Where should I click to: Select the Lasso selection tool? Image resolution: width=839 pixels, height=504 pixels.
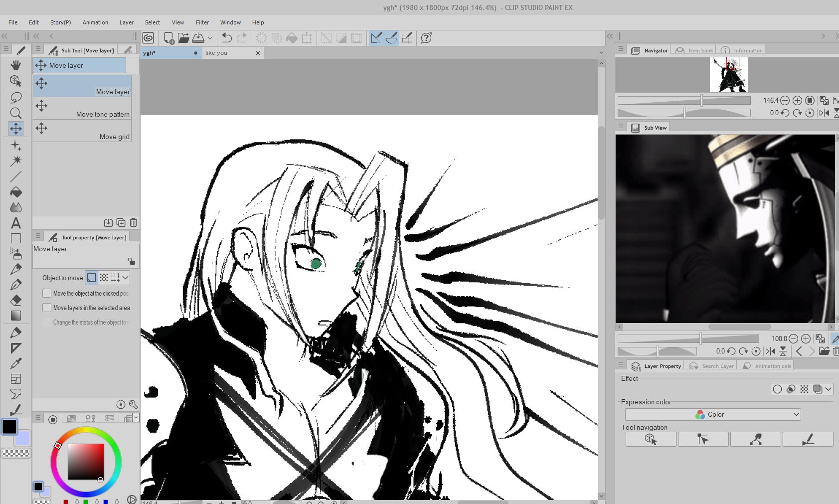point(16,97)
